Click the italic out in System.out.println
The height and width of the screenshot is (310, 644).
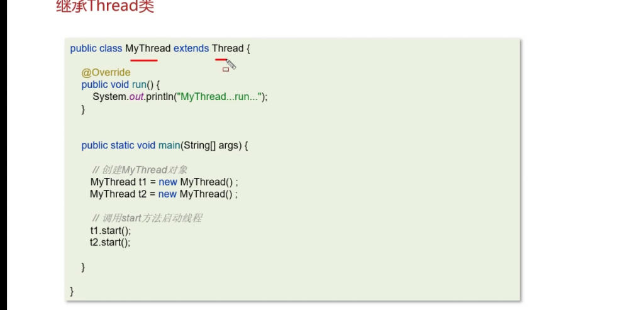[137, 97]
